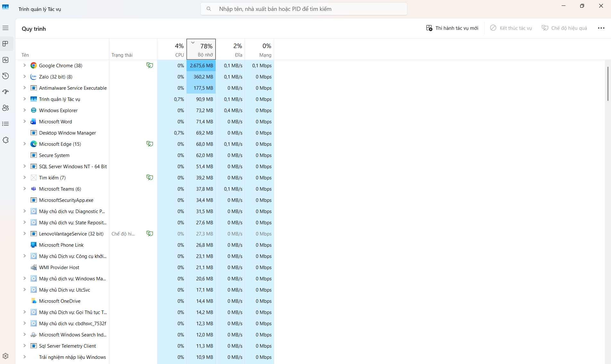
Task: Expand the Google Chrome (38) process group
Action: (24, 65)
